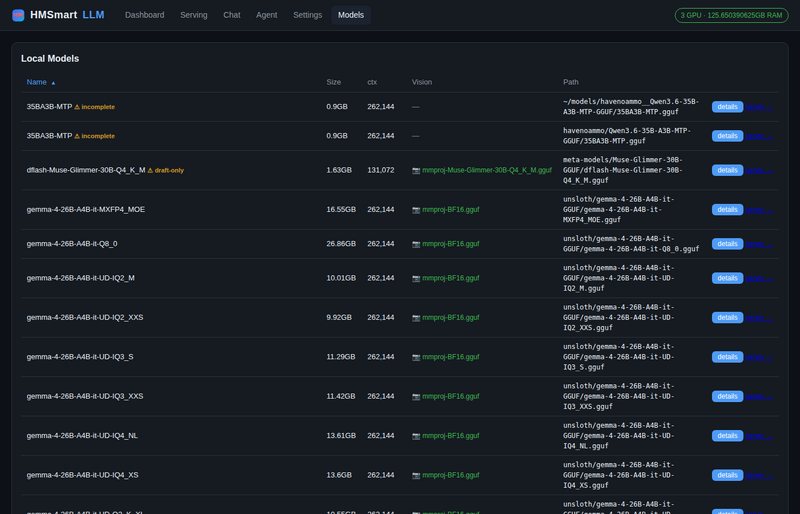The image size is (800, 514).
Task: Click serve link for havenoammo/Qwen3.6 path row
Action: coord(759,136)
